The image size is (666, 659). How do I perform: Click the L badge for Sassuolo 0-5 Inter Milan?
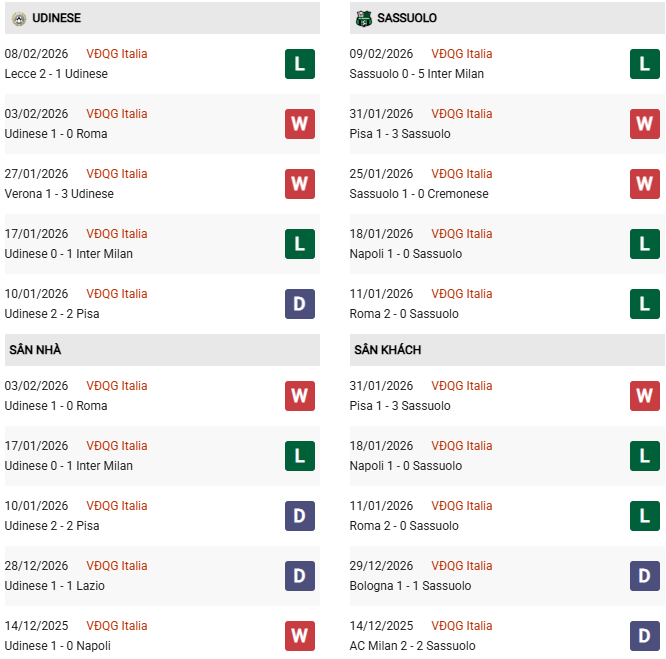(645, 64)
